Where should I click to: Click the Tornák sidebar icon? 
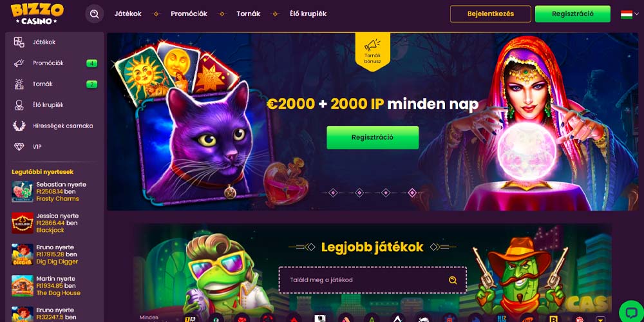point(19,84)
